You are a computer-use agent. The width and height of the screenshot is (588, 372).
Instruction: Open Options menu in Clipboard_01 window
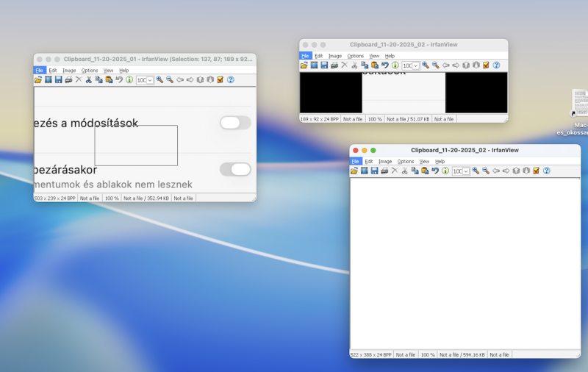point(90,70)
